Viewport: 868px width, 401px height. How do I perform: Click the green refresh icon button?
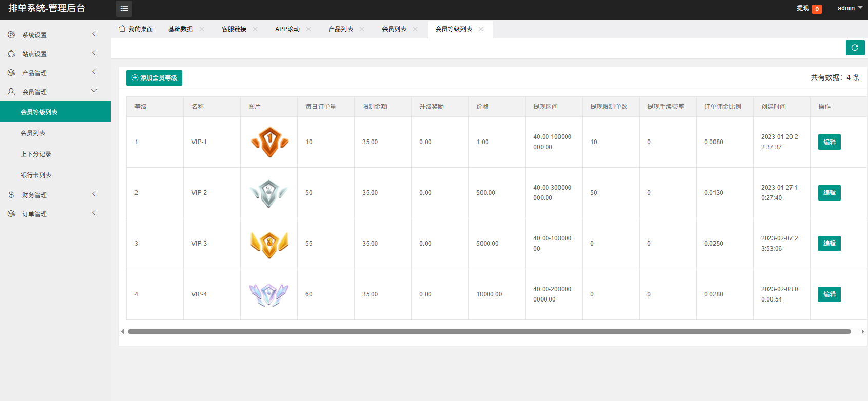855,48
